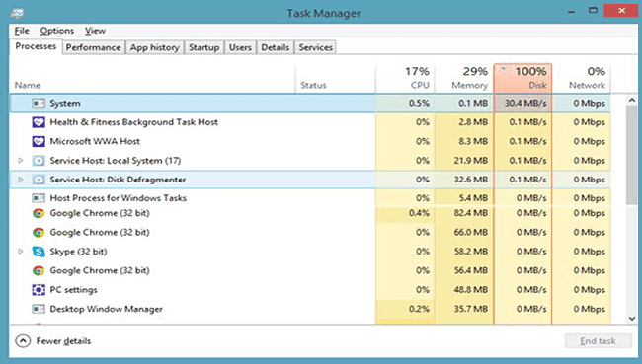Open the File menu
Screen dimensions: 642x364
click(22, 31)
